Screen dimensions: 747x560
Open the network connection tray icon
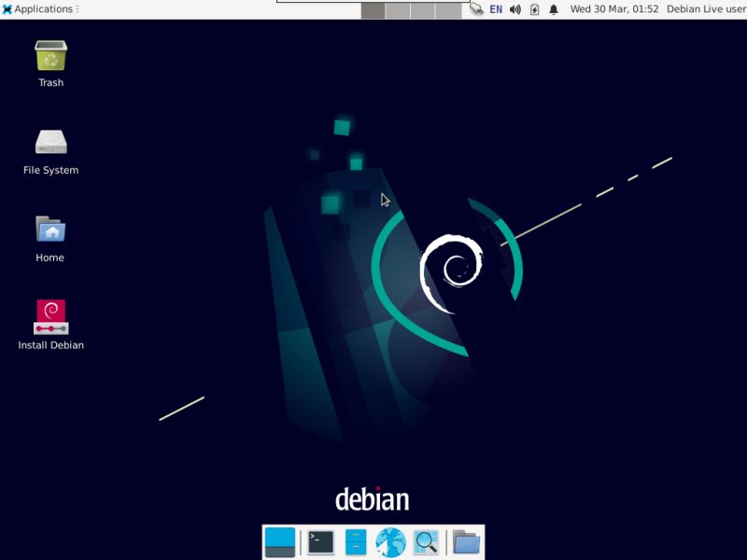[476, 9]
